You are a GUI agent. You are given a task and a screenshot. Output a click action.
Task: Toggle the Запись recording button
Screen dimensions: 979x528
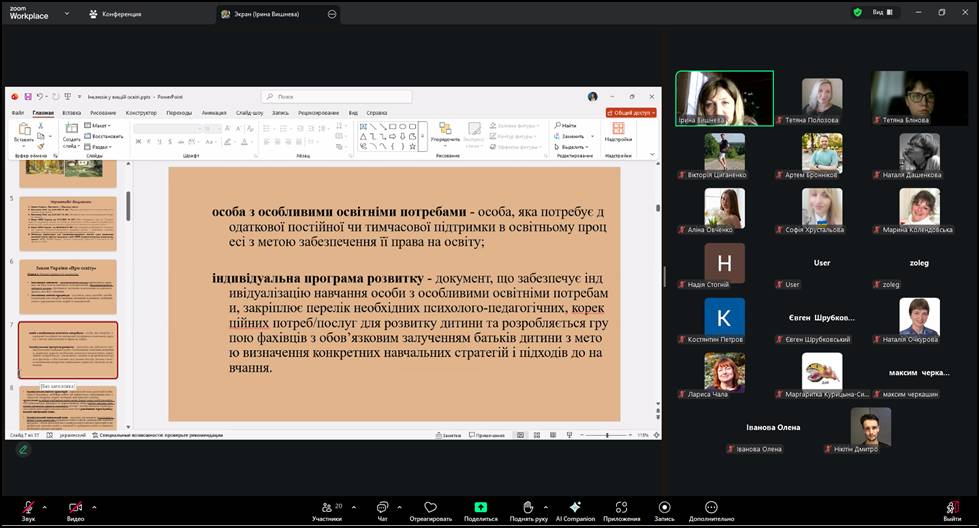click(x=664, y=508)
